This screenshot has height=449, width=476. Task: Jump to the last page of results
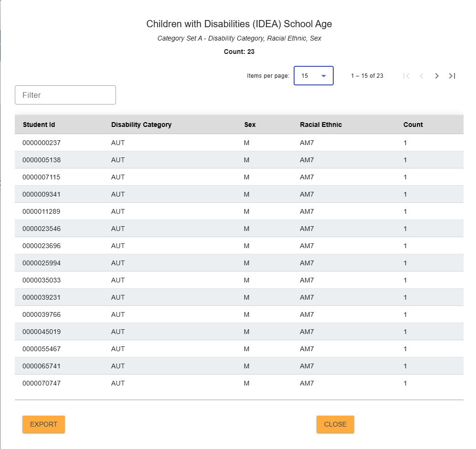452,76
